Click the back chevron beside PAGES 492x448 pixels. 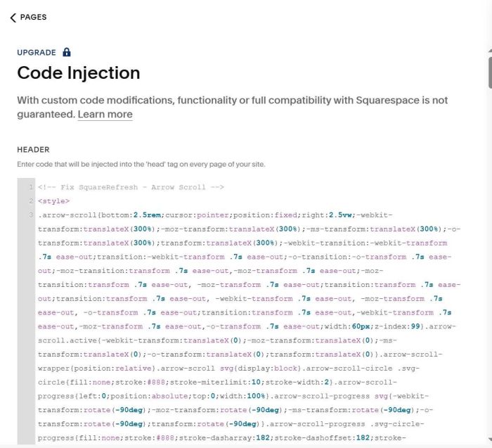point(13,18)
